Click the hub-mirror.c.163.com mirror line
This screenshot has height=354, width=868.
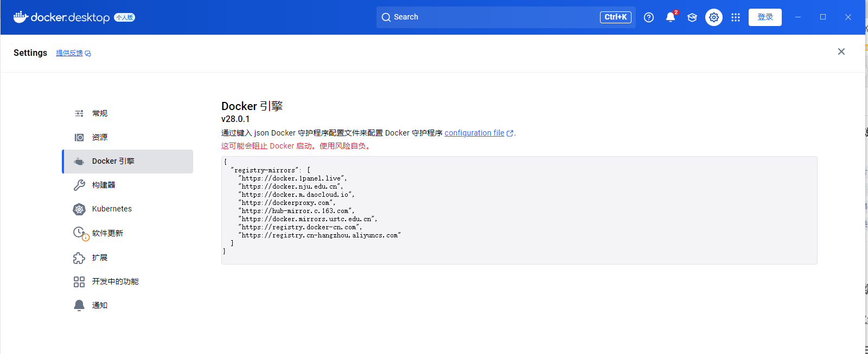point(296,211)
